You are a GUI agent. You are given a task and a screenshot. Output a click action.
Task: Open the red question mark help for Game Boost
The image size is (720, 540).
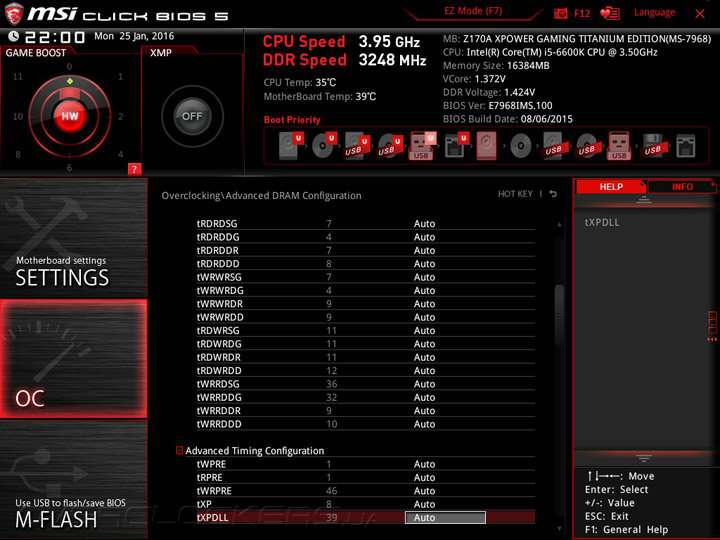[x=134, y=169]
